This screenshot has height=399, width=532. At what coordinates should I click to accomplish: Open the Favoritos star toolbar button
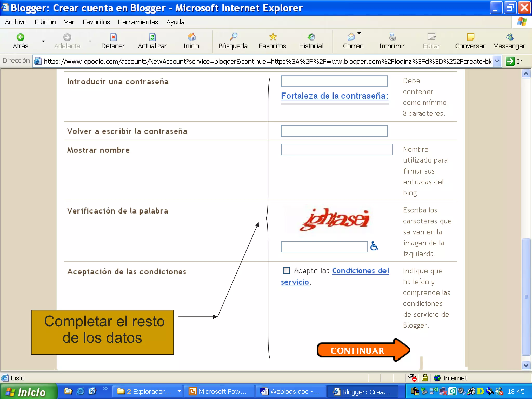tap(272, 41)
